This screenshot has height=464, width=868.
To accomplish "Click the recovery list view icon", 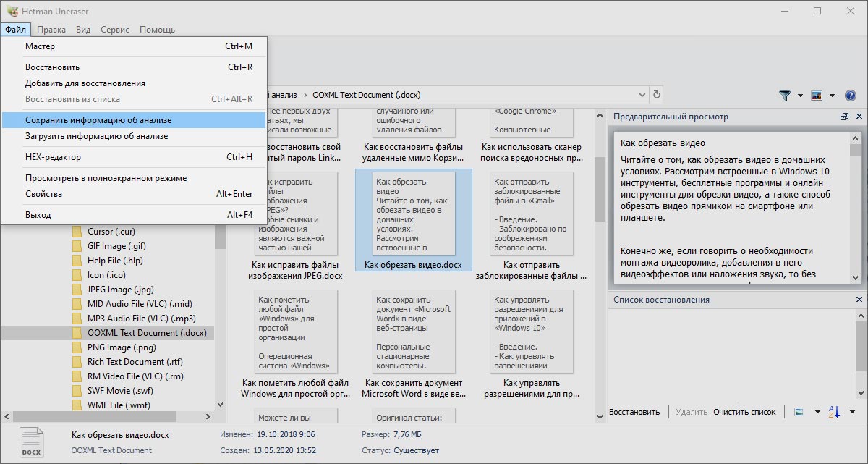I will coord(799,412).
